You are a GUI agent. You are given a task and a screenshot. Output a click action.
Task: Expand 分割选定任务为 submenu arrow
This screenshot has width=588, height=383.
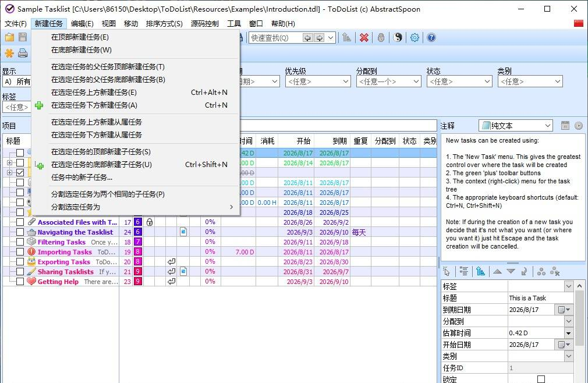point(231,207)
